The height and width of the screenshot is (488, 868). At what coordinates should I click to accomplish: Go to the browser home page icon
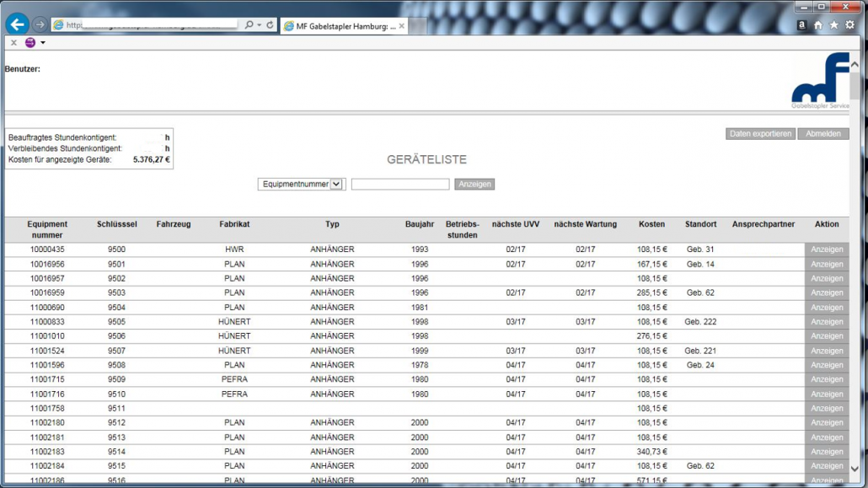pyautogui.click(x=817, y=25)
